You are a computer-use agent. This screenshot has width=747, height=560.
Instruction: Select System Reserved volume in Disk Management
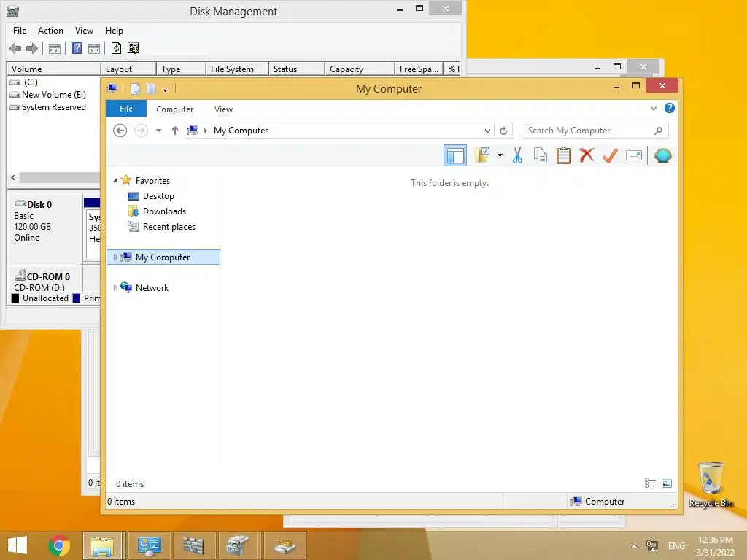point(47,107)
